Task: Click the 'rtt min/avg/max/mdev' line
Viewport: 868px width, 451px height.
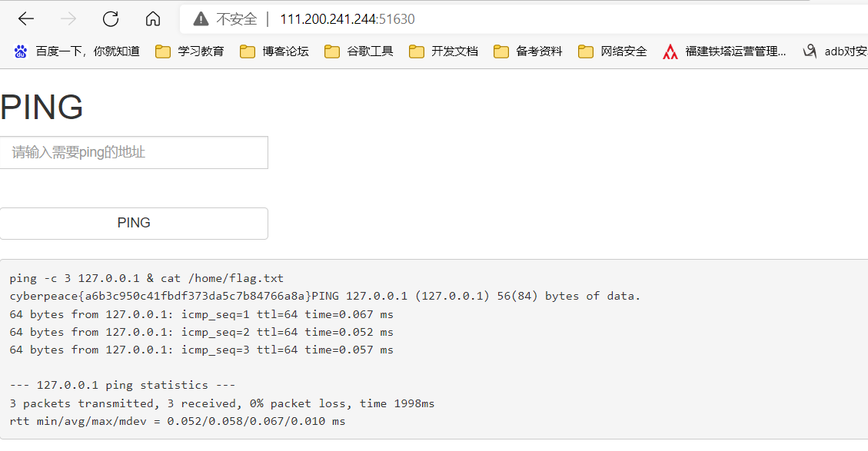Action: pos(177,421)
